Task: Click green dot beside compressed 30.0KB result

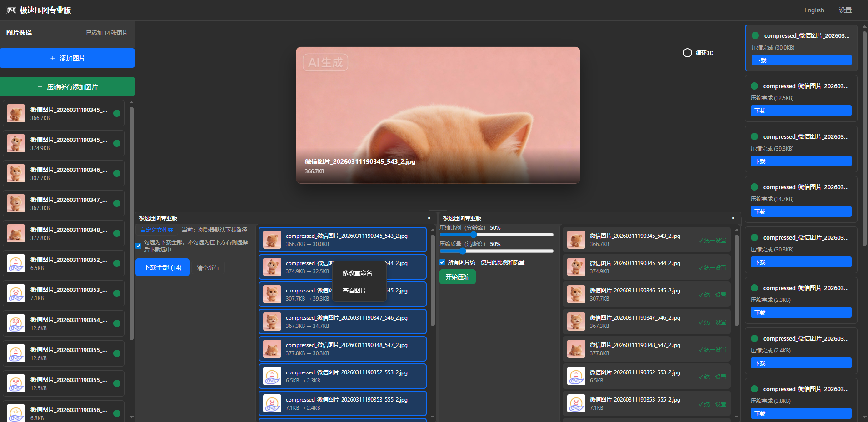Action: [x=755, y=35]
